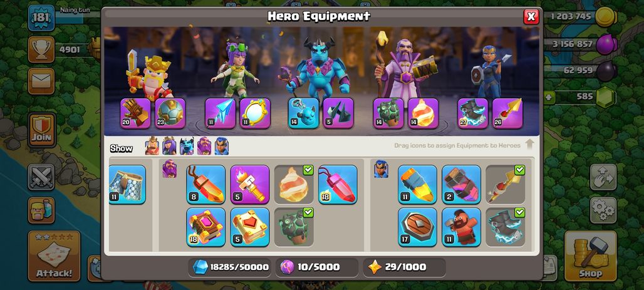Click Barbarian King's level 20 gauntlet slot
Screen dimensions: 644x290
[135, 113]
